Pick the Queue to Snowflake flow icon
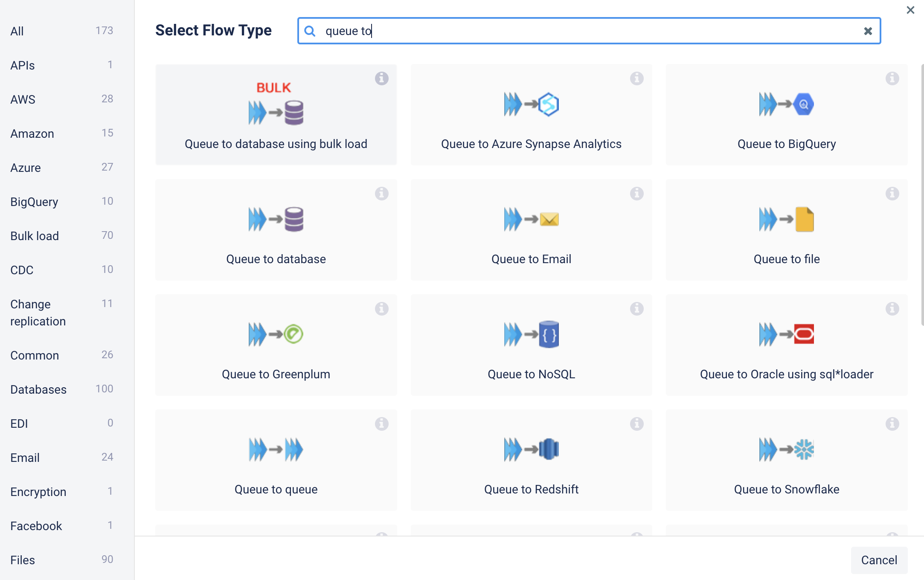 tap(786, 450)
